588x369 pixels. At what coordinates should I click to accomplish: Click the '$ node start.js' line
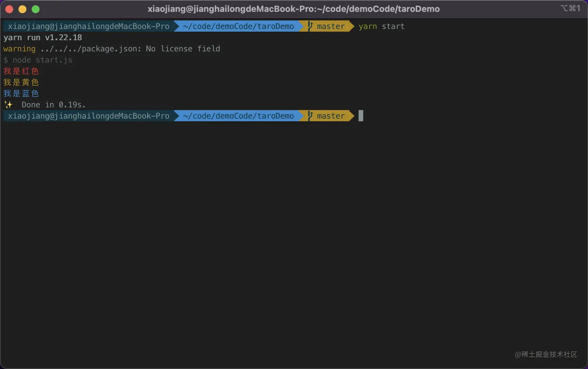(x=38, y=60)
